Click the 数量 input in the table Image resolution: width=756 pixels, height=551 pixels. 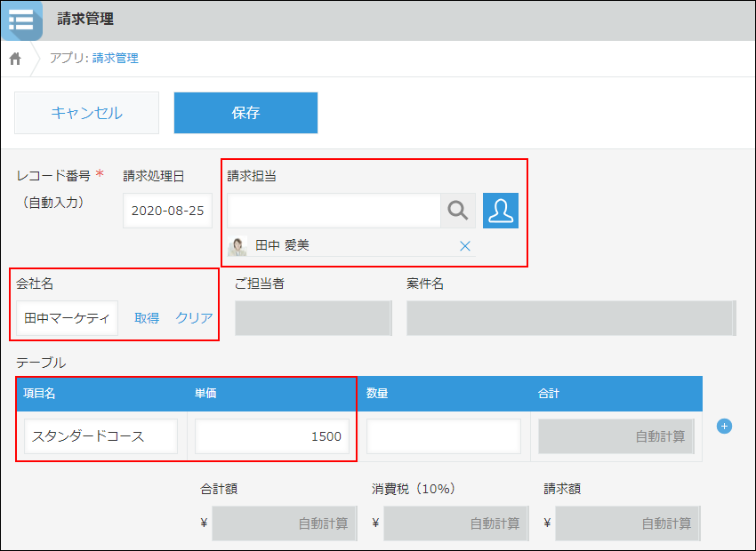point(443,435)
